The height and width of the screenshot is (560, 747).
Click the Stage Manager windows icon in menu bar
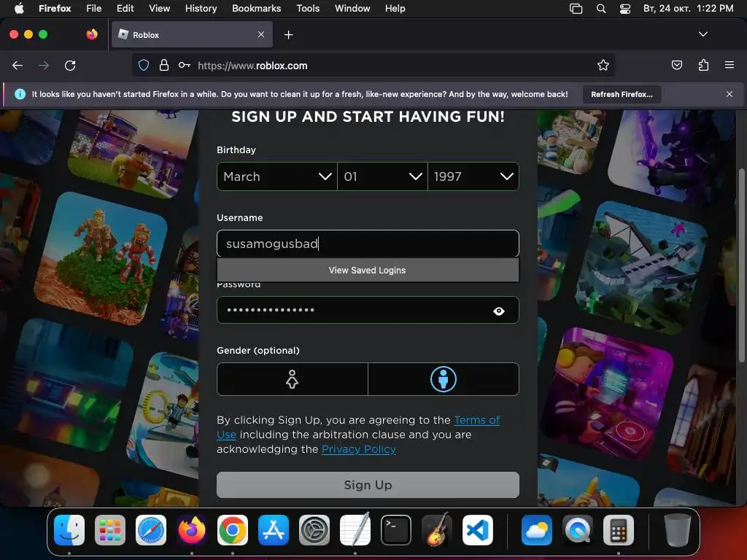pos(576,9)
